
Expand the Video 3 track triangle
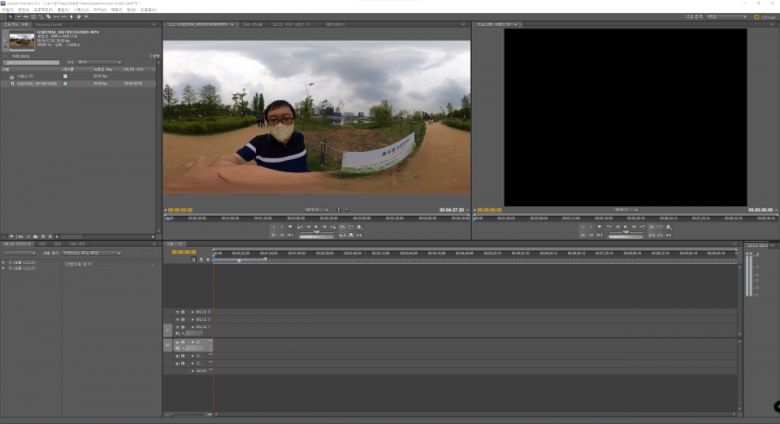tap(193, 312)
